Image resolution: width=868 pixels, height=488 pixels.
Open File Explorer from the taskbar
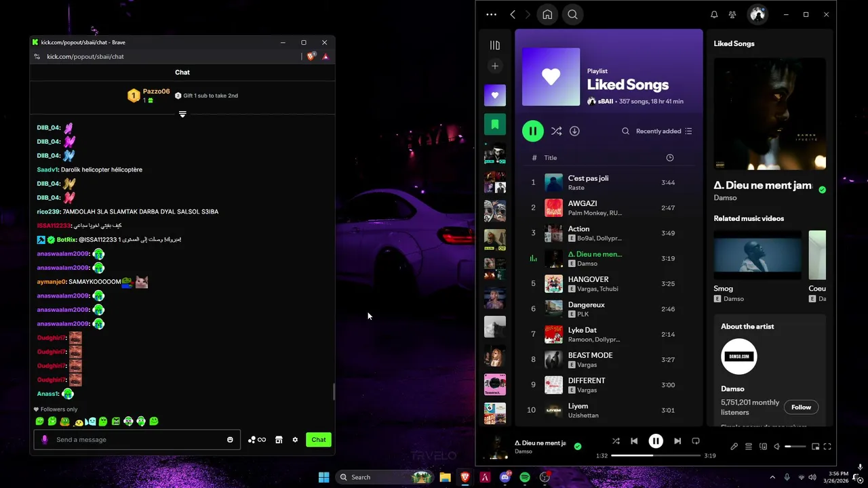[x=445, y=477]
